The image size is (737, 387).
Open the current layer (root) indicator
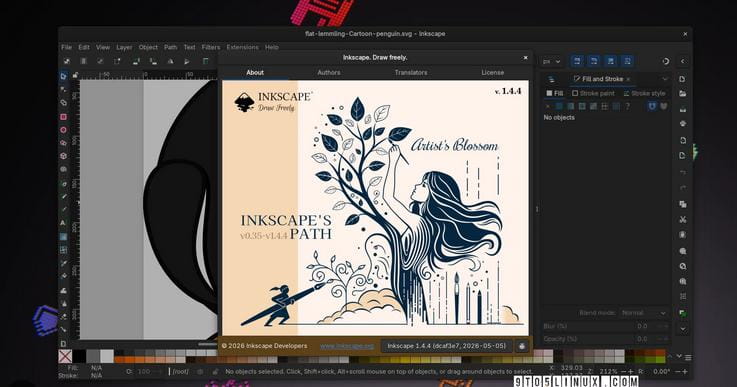pos(180,371)
